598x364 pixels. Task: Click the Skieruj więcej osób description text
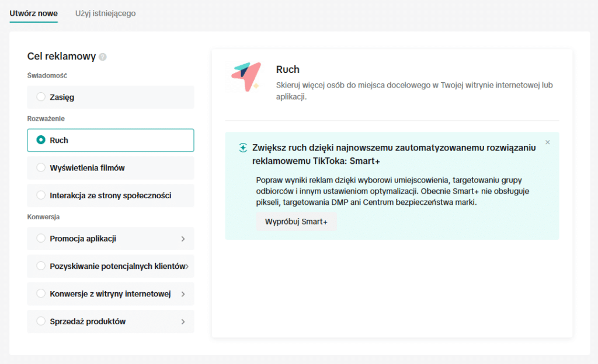[x=415, y=90]
